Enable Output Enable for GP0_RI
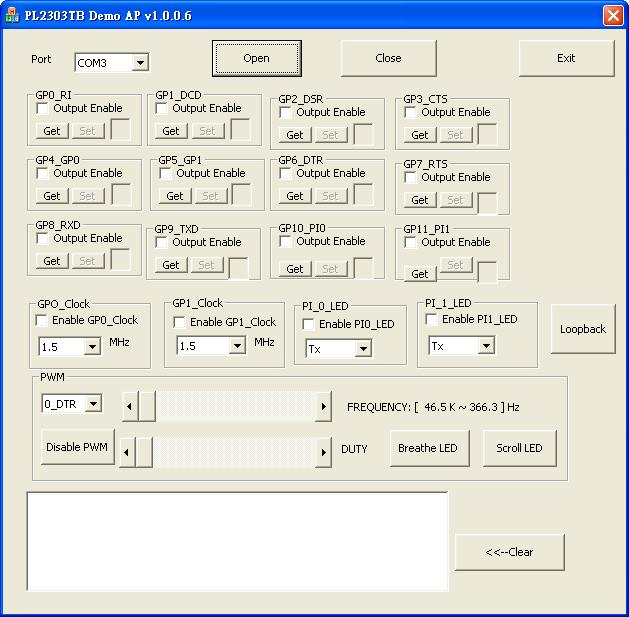The width and height of the screenshot is (629, 617). [42, 108]
